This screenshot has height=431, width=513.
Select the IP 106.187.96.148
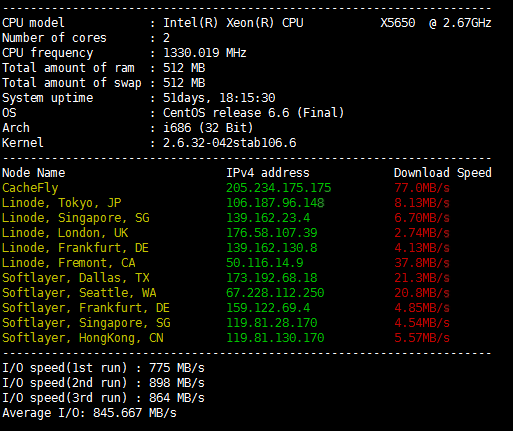pos(275,203)
